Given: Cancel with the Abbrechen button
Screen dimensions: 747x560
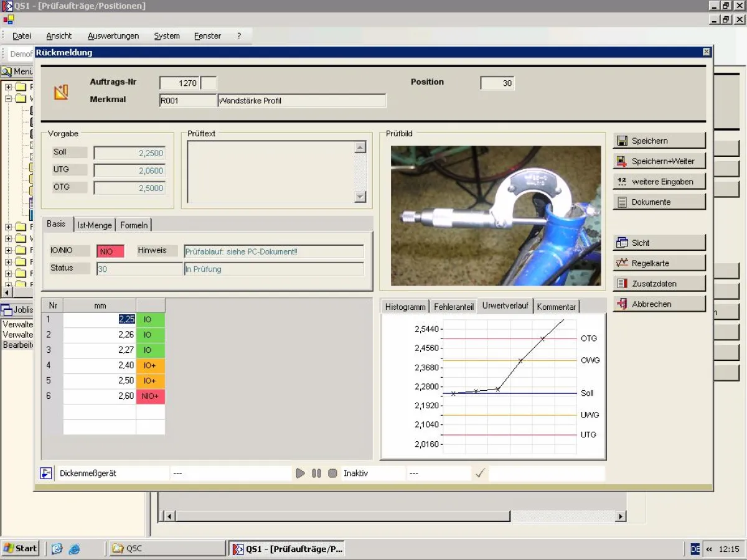Looking at the screenshot, I should point(659,304).
